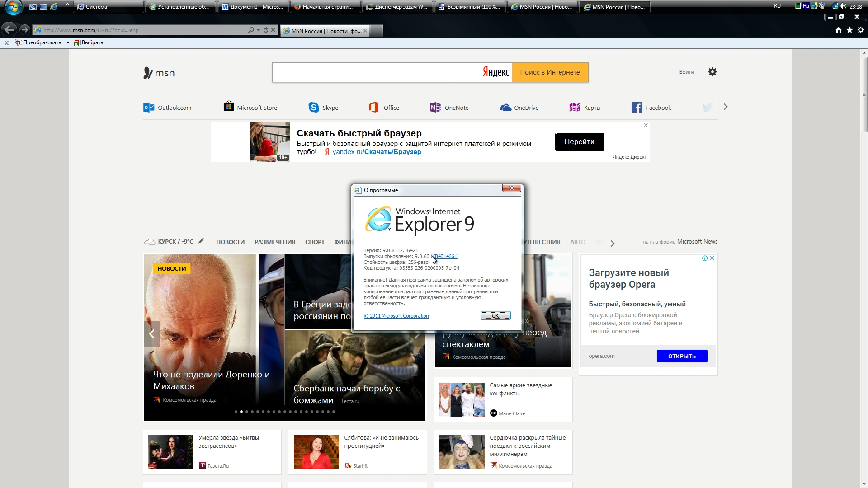Open Skype shortcut
The height and width of the screenshot is (488, 868).
323,108
